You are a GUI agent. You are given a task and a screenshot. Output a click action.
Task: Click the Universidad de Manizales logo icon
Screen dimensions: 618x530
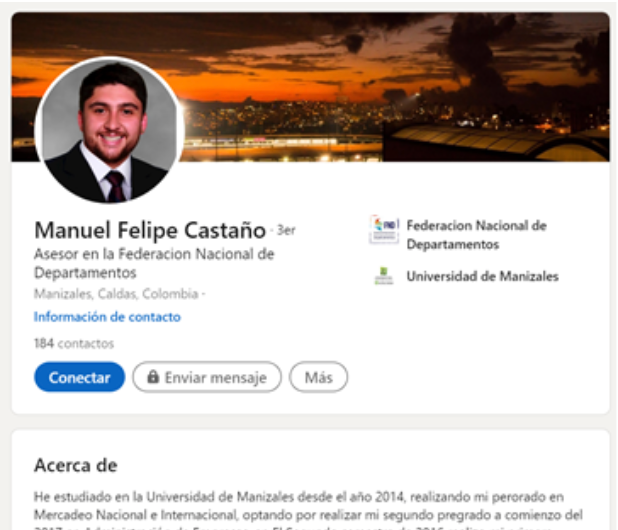384,276
